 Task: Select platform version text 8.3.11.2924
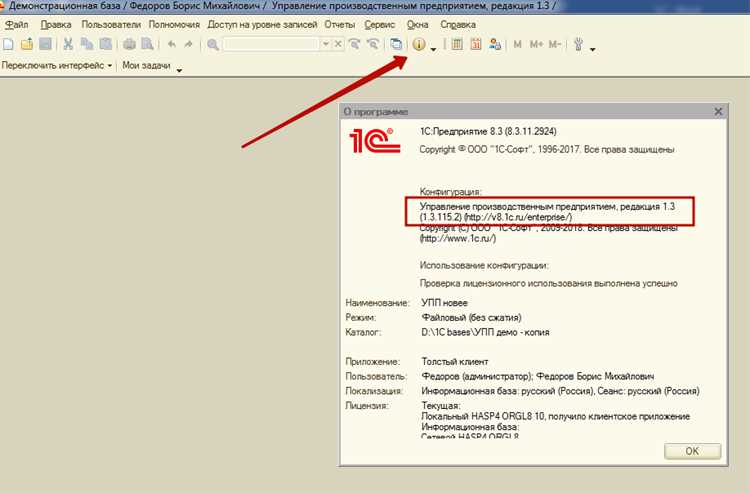(x=529, y=131)
